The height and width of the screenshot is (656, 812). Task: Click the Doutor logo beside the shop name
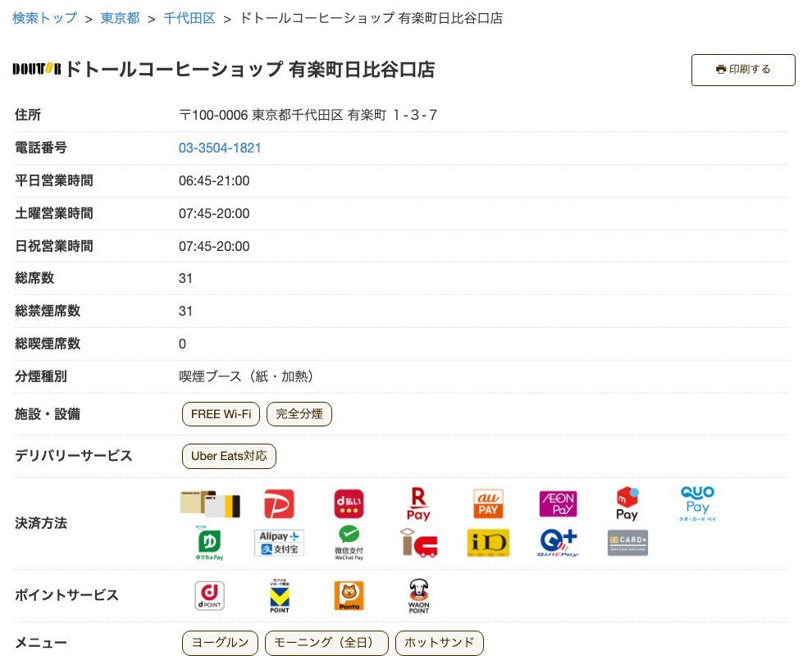[37, 69]
